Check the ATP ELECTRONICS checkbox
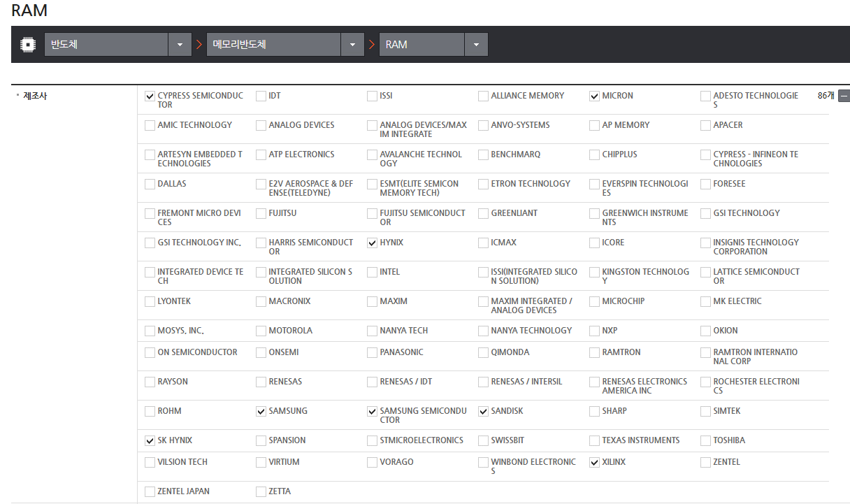This screenshot has height=504, width=850. (x=261, y=154)
